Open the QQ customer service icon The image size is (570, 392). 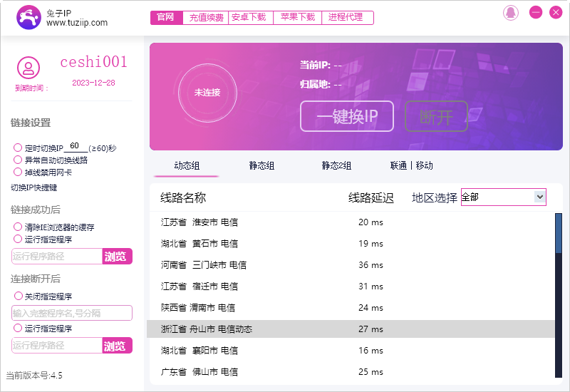point(511,13)
